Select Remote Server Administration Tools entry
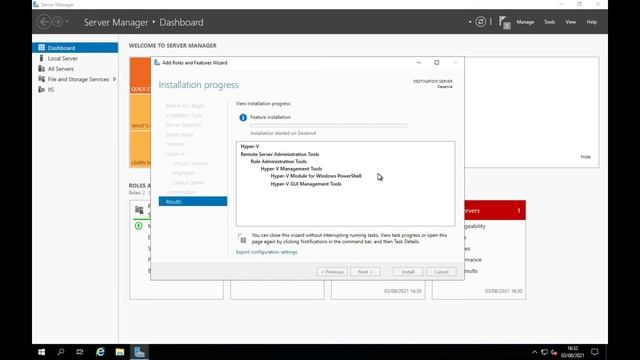Screen dimensions: 640x360 (280, 154)
